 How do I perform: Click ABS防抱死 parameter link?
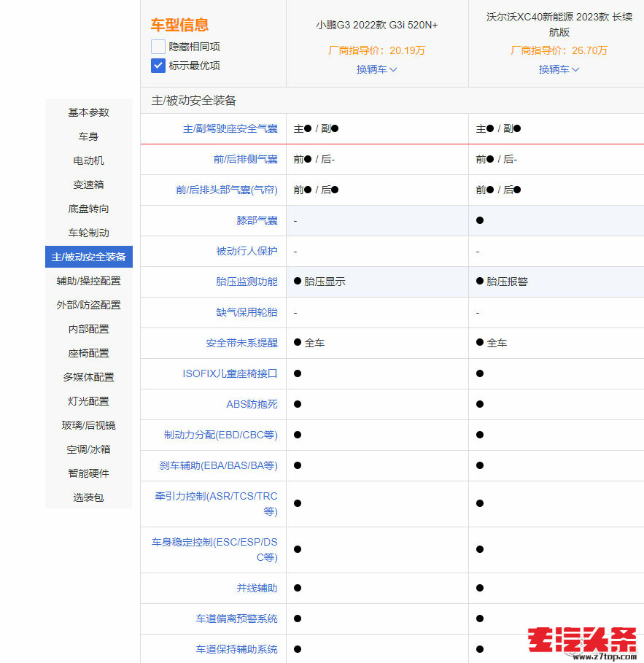[x=252, y=404]
